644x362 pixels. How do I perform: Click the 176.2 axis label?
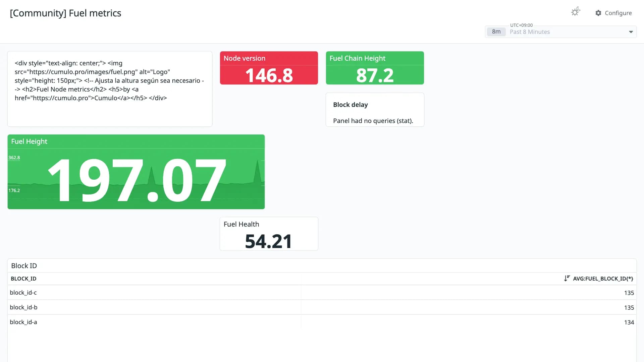[14, 190]
